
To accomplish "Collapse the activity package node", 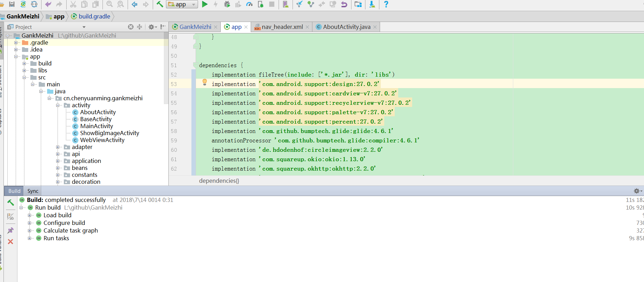I will pos(58,105).
